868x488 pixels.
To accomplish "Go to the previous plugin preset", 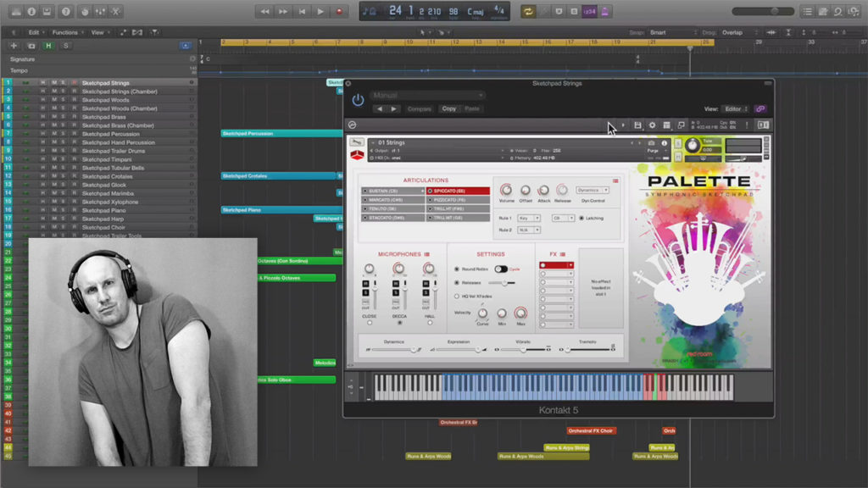I will pyautogui.click(x=380, y=109).
